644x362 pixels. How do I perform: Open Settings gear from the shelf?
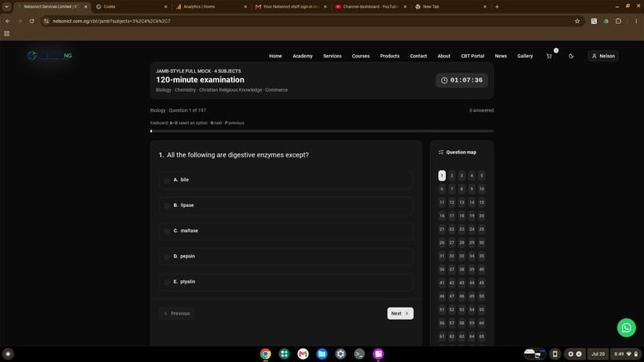(340, 354)
